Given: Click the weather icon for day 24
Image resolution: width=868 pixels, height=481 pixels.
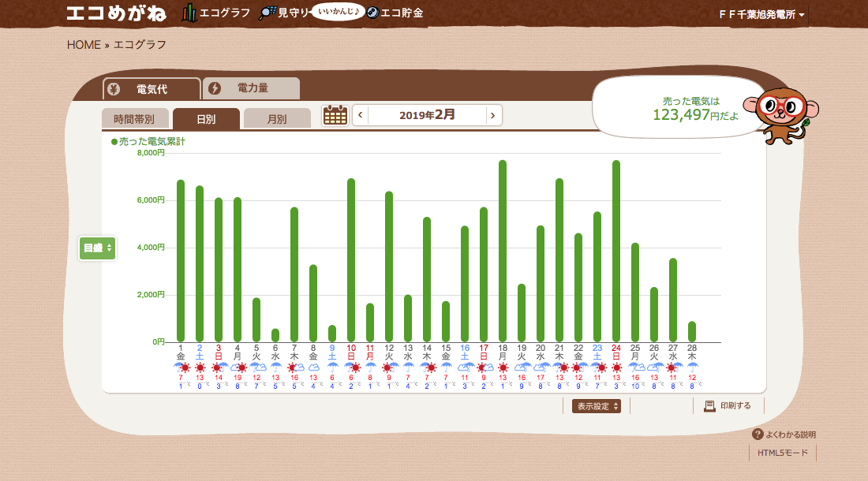Looking at the screenshot, I should coord(616,367).
